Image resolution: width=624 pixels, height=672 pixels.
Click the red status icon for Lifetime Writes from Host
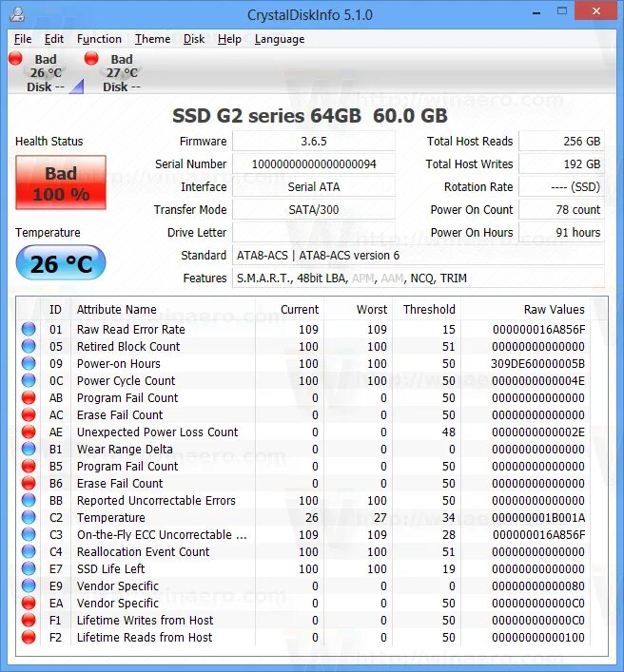point(29,620)
